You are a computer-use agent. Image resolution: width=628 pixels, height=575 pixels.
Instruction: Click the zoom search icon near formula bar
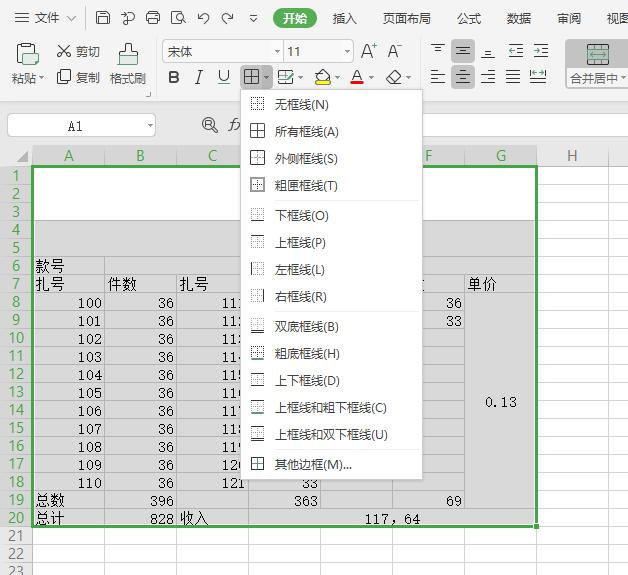(210, 125)
